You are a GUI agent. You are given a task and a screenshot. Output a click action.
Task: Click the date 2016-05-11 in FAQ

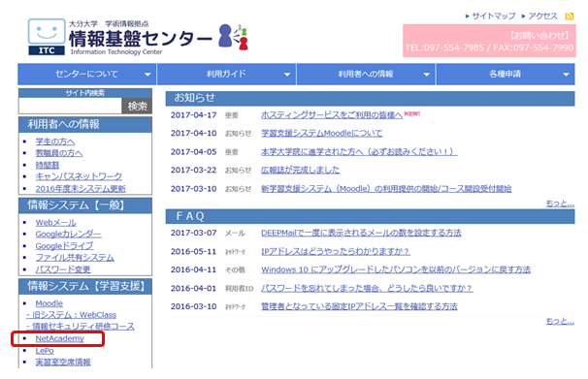click(193, 251)
